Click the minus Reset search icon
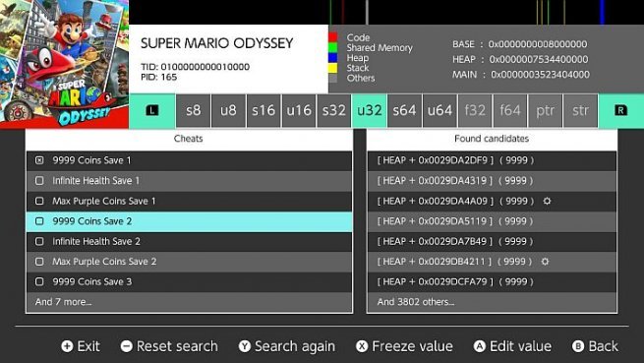This screenshot has height=363, width=644. [x=127, y=346]
